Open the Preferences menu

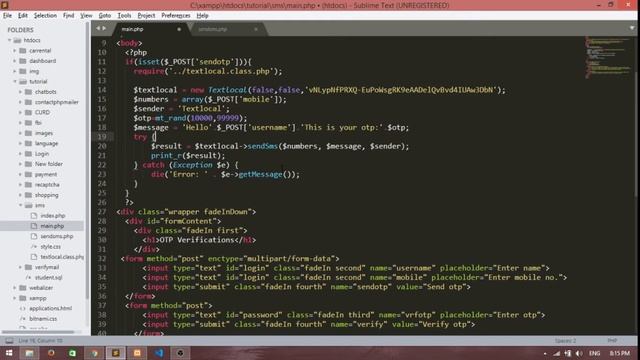(x=176, y=16)
